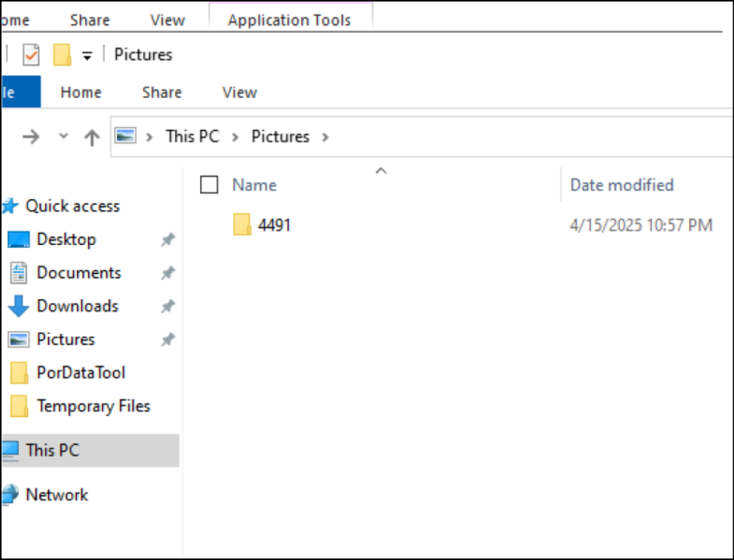Open the Home ribbon tab

click(81, 92)
